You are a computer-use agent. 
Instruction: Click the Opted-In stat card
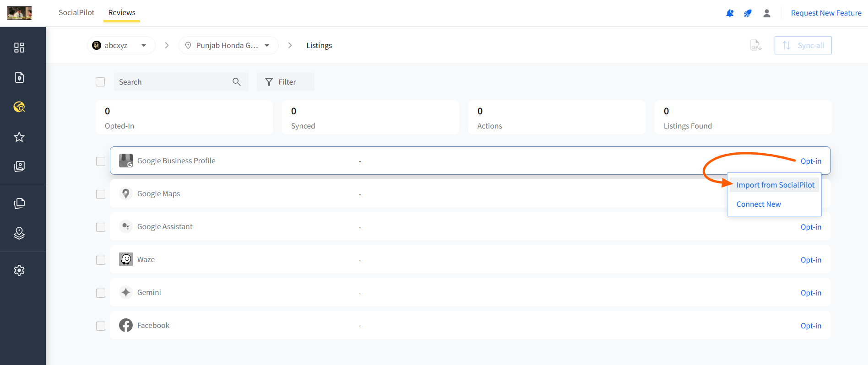click(x=184, y=118)
